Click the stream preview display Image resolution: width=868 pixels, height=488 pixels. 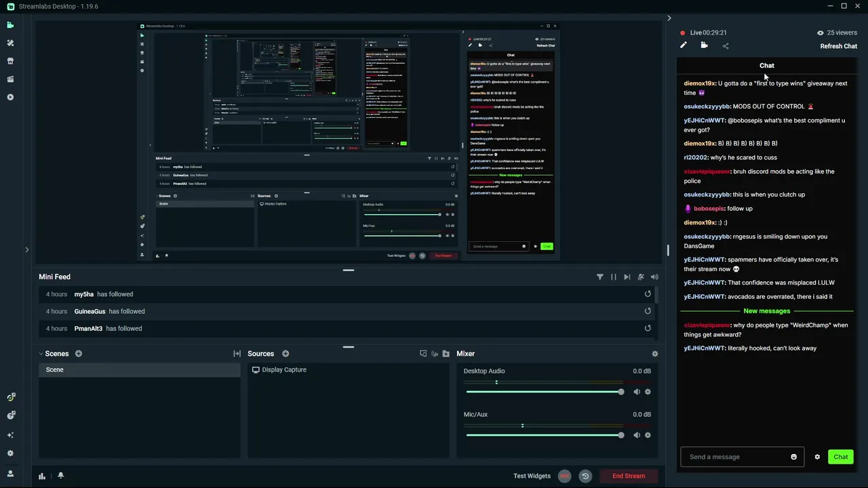(x=349, y=142)
